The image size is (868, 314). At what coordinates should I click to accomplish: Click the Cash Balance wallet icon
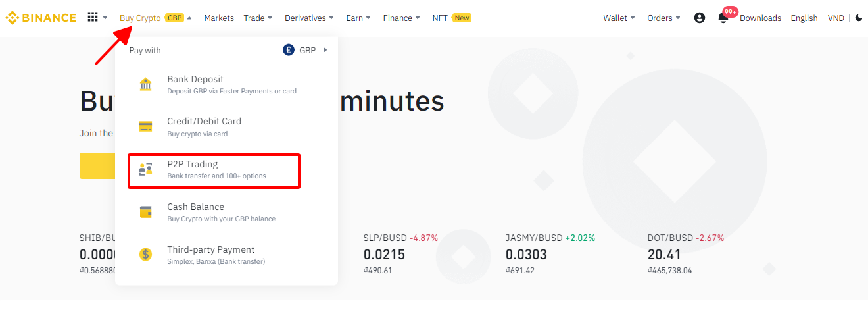tap(145, 212)
